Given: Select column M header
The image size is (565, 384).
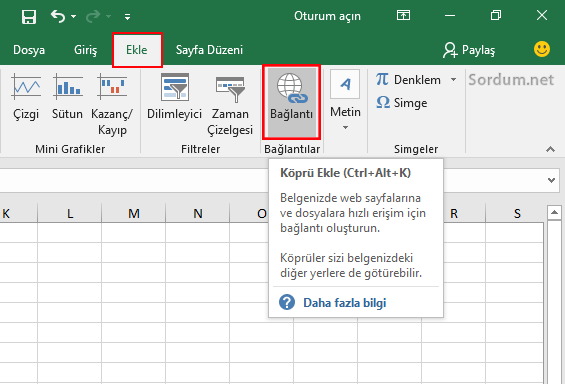Looking at the screenshot, I should 134,214.
